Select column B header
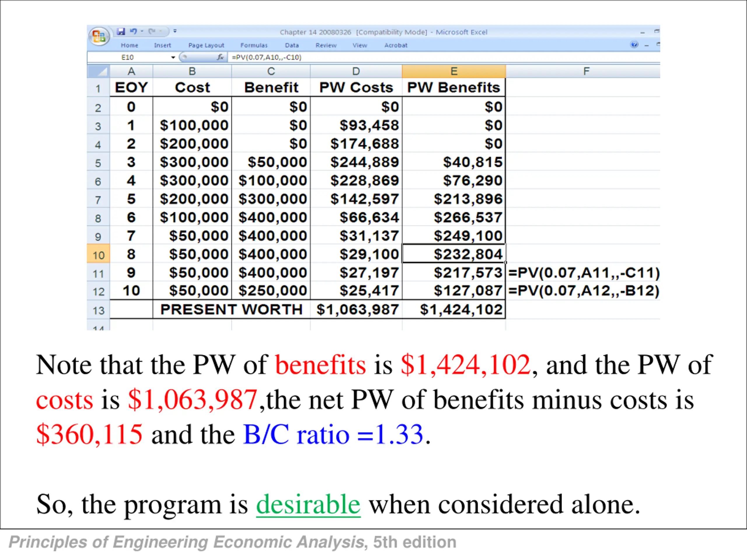Image resolution: width=747 pixels, height=560 pixels. pyautogui.click(x=192, y=71)
